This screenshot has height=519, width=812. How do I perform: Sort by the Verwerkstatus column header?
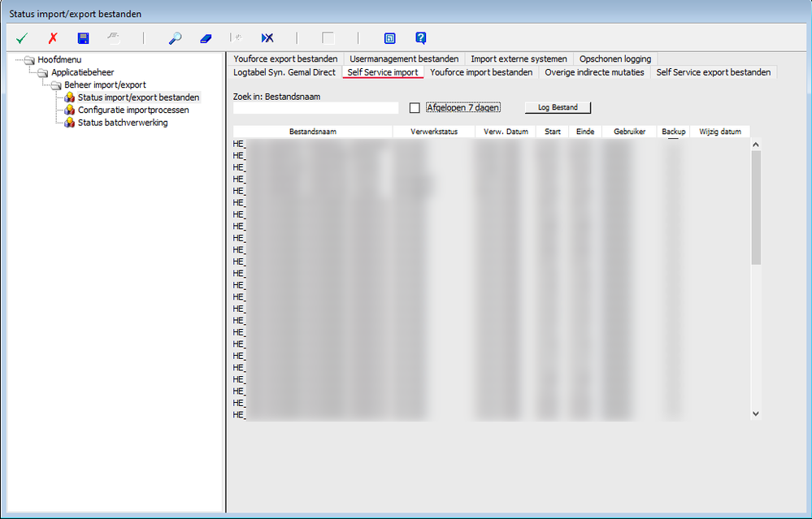(x=433, y=131)
